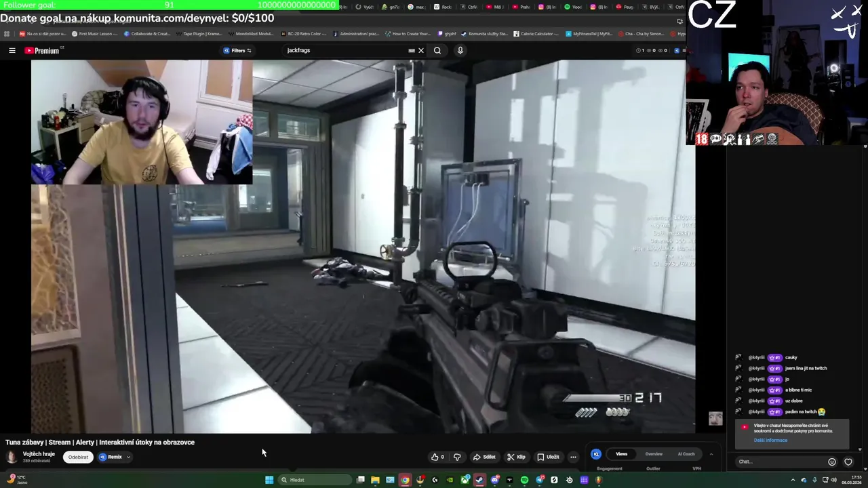Start voice search with microphone icon
This screenshot has height=488, width=868.
(460, 50)
